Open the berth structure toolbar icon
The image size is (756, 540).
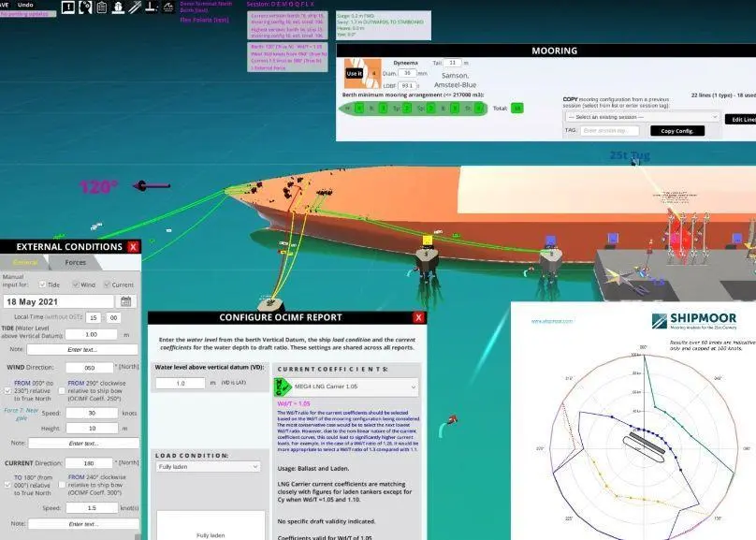pyautogui.click(x=167, y=7)
